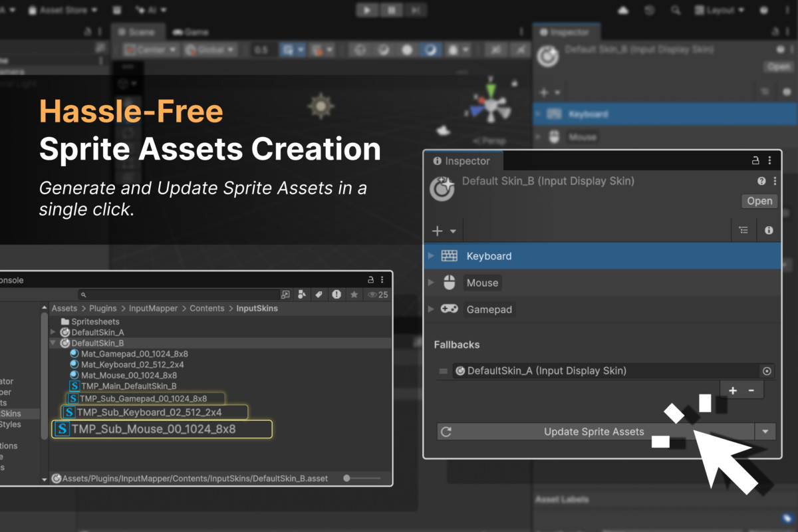
Task: Expand the Mouse entry in front Inspector
Action: tap(431, 283)
